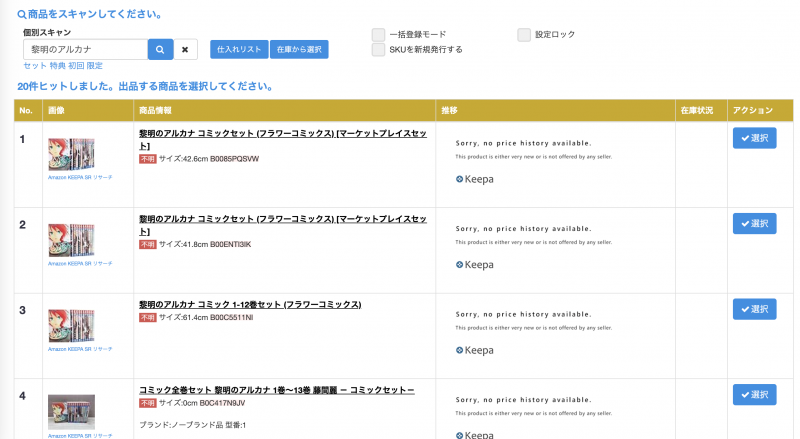Click the Keepa logo in row 3
Image resolution: width=800 pixels, height=439 pixels.
pos(474,350)
